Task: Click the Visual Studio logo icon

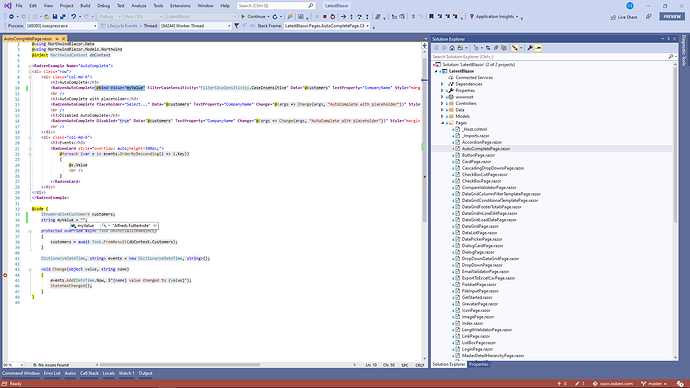Action: (7, 6)
